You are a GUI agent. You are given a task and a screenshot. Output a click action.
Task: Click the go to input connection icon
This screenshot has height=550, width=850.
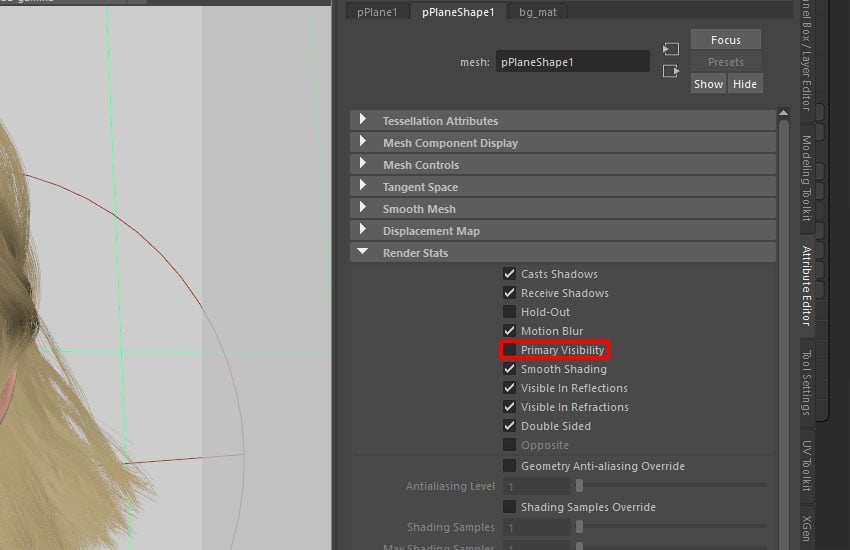pyautogui.click(x=670, y=49)
